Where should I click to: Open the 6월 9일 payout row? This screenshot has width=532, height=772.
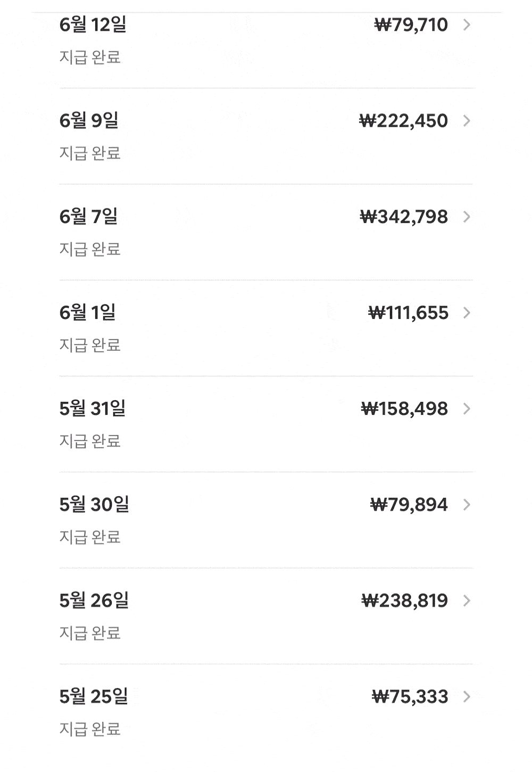click(89, 121)
